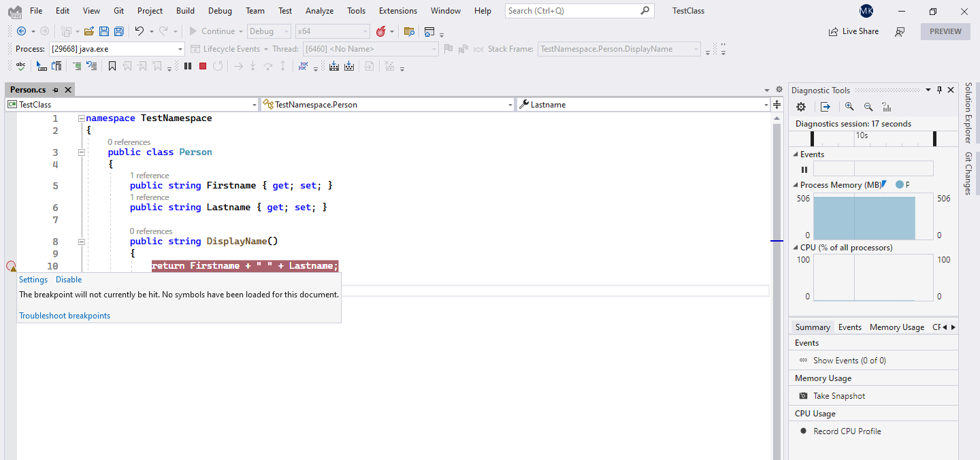Screen dimensions: 980x460
Task: Open the Debug menu
Action: (219, 10)
